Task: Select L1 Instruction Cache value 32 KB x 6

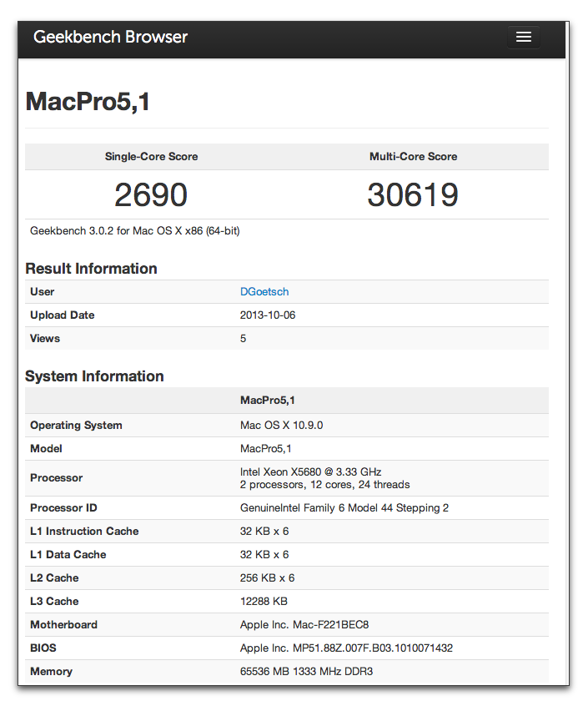Action: coord(264,532)
